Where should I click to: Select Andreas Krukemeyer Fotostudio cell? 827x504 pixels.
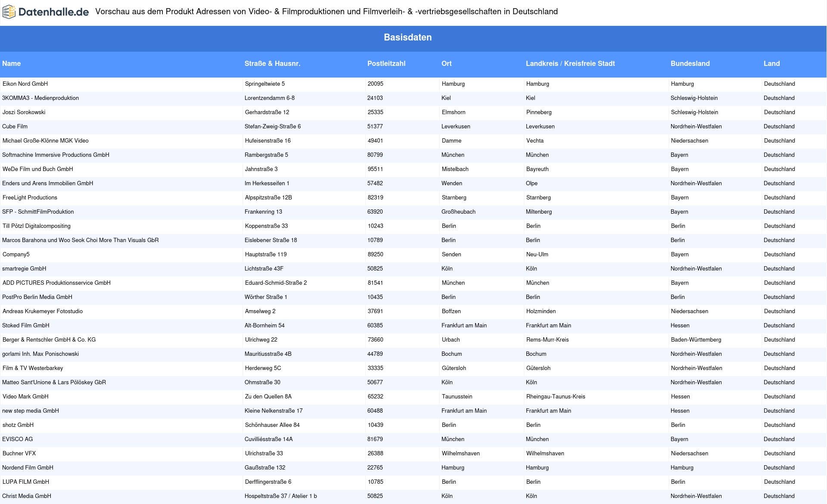[x=42, y=311]
